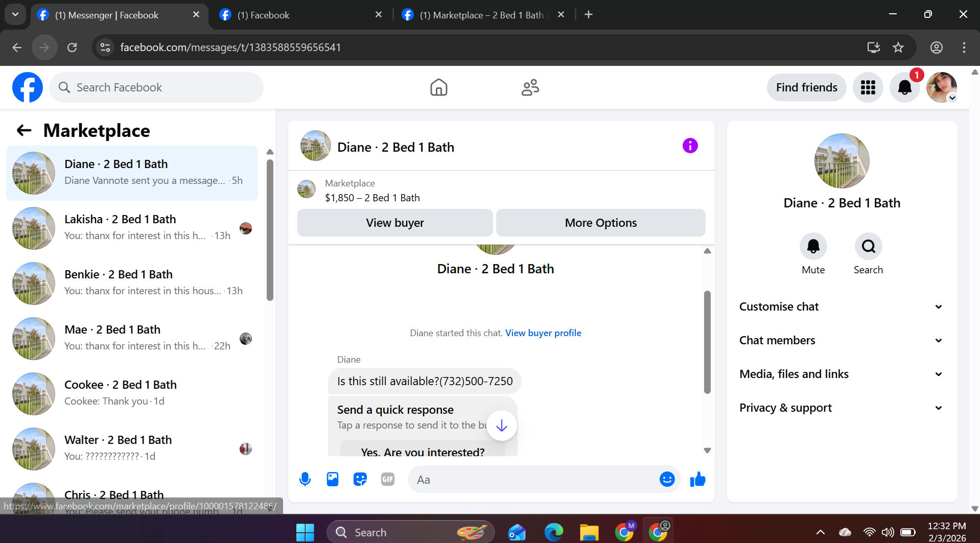The width and height of the screenshot is (980, 543).
Task: Send a voice clip with microphone icon
Action: click(x=305, y=479)
